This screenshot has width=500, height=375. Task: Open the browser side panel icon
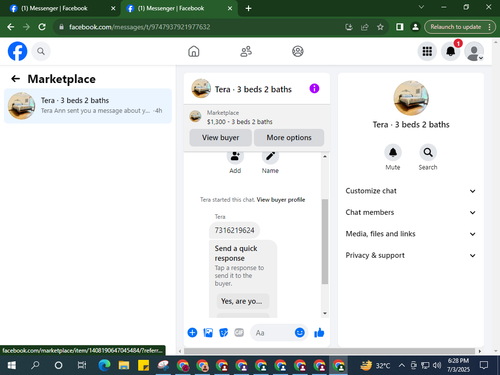[399, 27]
